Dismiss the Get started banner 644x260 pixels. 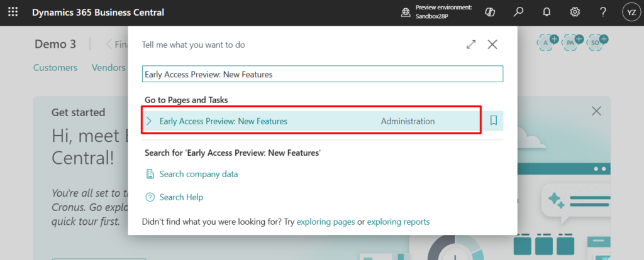pyautogui.click(x=596, y=111)
